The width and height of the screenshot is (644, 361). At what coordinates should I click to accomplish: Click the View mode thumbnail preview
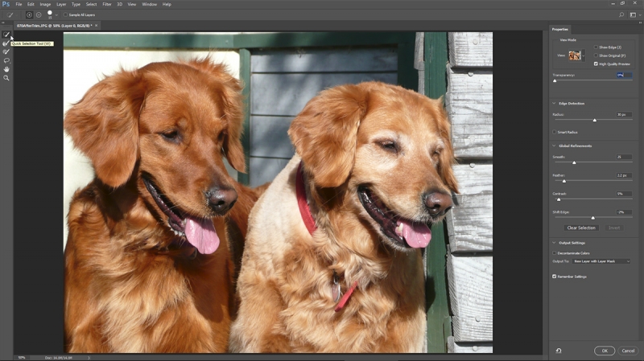click(575, 55)
